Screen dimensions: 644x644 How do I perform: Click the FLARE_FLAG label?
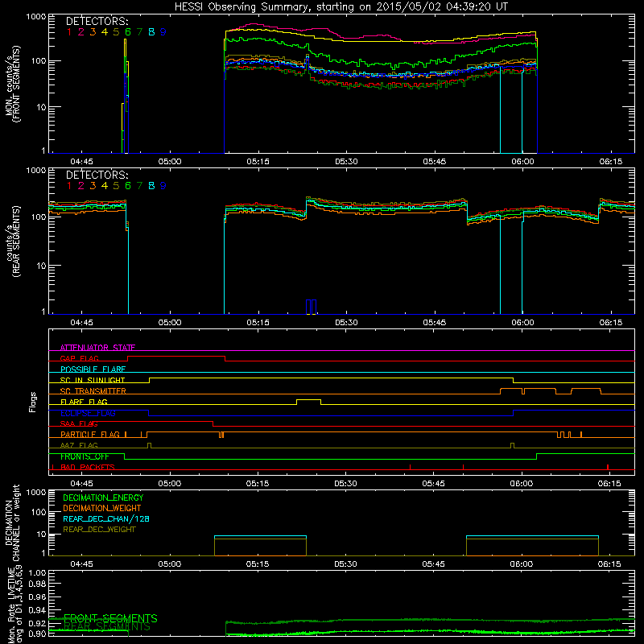point(84,402)
